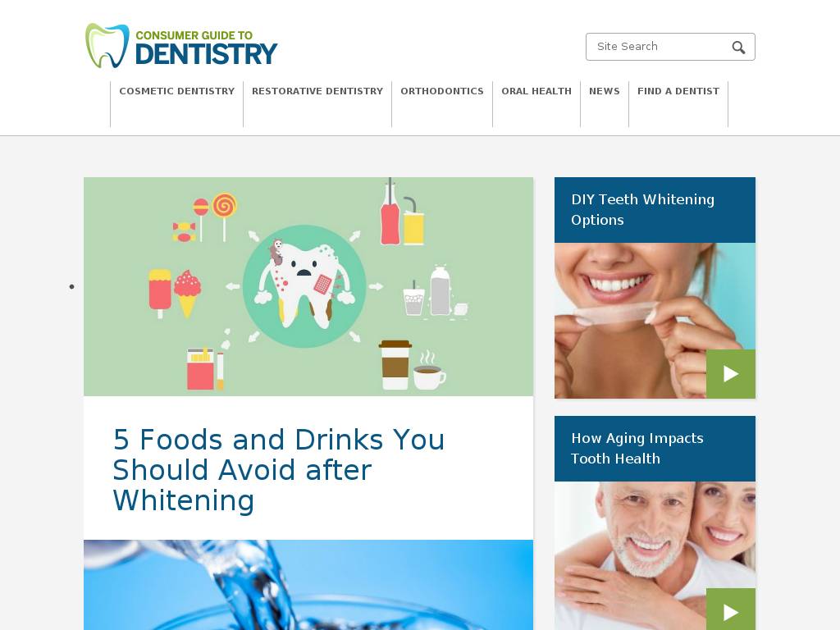Click the tooth logo icon
This screenshot has height=630, width=840.
point(107,46)
